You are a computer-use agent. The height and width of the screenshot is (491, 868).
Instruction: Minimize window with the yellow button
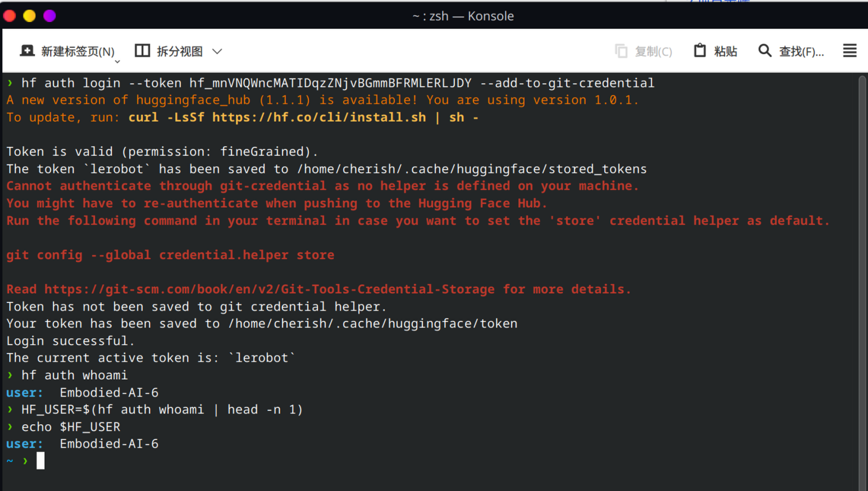click(30, 16)
